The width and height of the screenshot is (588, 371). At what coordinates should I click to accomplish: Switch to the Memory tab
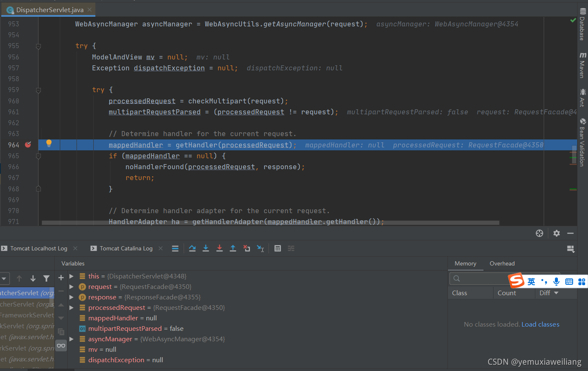[x=465, y=263]
